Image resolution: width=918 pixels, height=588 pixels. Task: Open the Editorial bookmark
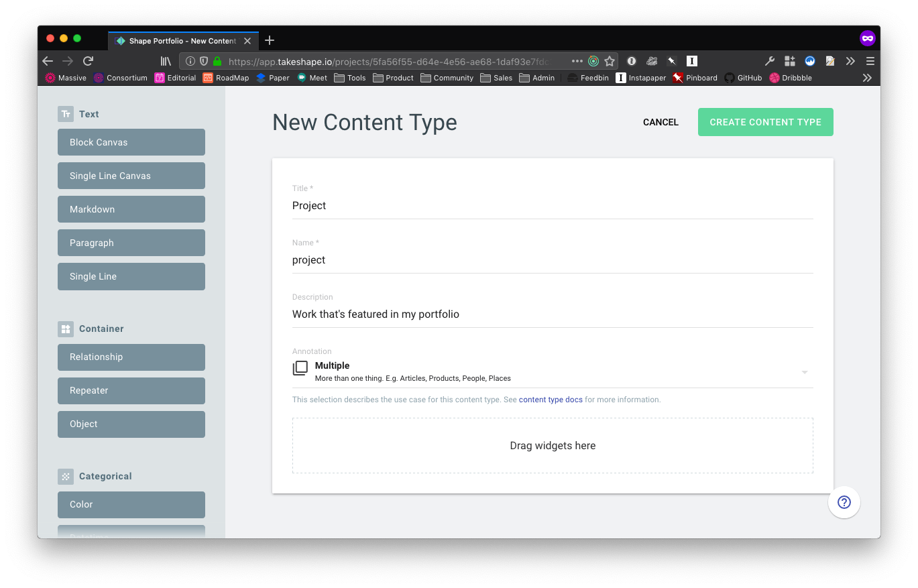[176, 78]
